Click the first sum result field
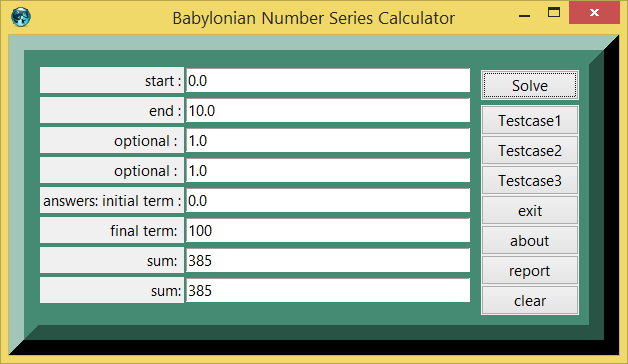The height and width of the screenshot is (364, 628). [328, 261]
